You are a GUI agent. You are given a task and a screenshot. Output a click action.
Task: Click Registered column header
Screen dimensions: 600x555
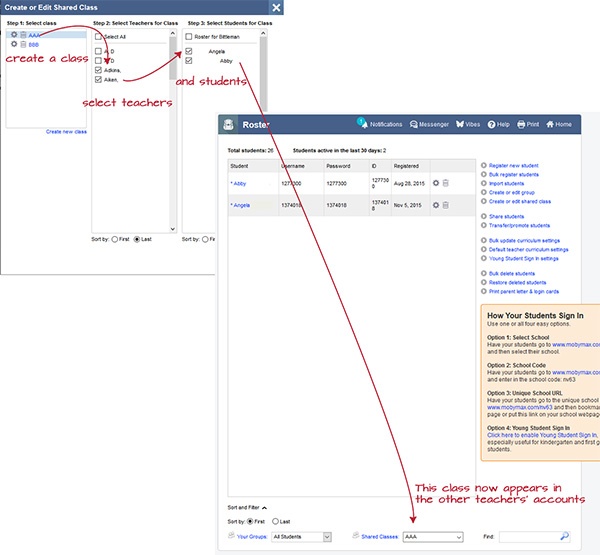pyautogui.click(x=406, y=166)
